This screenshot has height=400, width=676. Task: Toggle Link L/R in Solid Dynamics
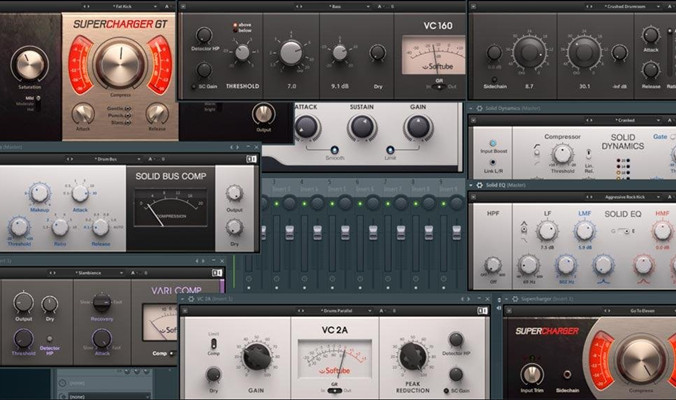point(493,162)
